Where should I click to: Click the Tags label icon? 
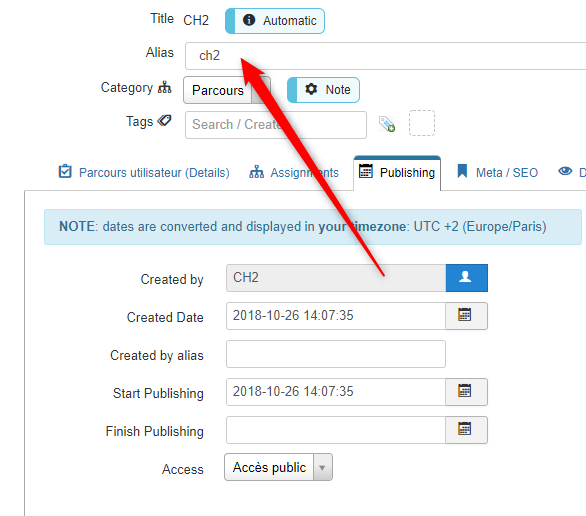coord(164,121)
